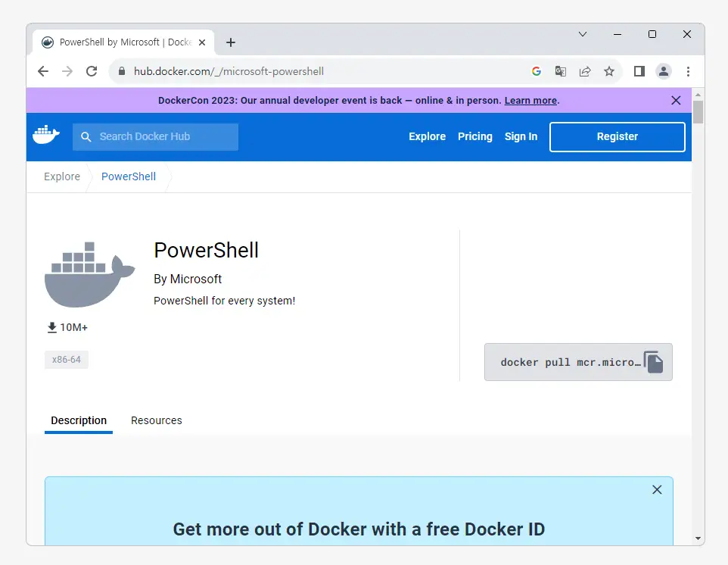The height and width of the screenshot is (565, 728).
Task: Sign In to Docker Hub
Action: pyautogui.click(x=521, y=136)
